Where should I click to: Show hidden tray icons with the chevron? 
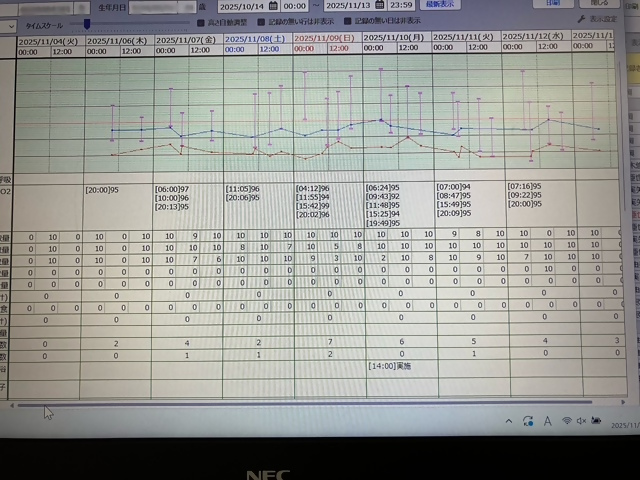click(x=508, y=421)
